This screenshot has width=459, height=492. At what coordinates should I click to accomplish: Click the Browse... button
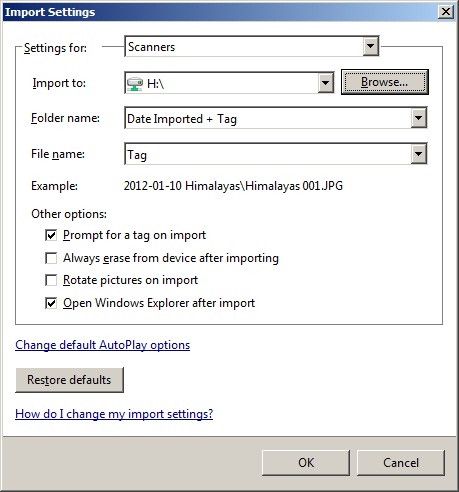385,82
